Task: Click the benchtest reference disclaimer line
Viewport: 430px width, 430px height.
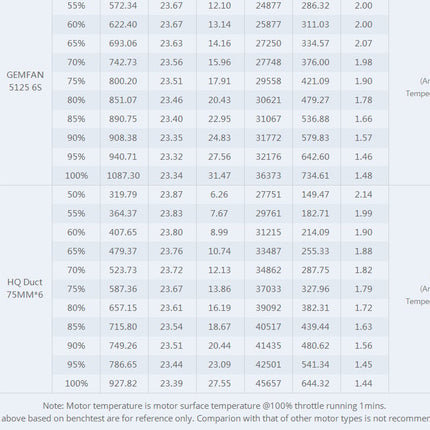Action: pyautogui.click(x=215, y=419)
